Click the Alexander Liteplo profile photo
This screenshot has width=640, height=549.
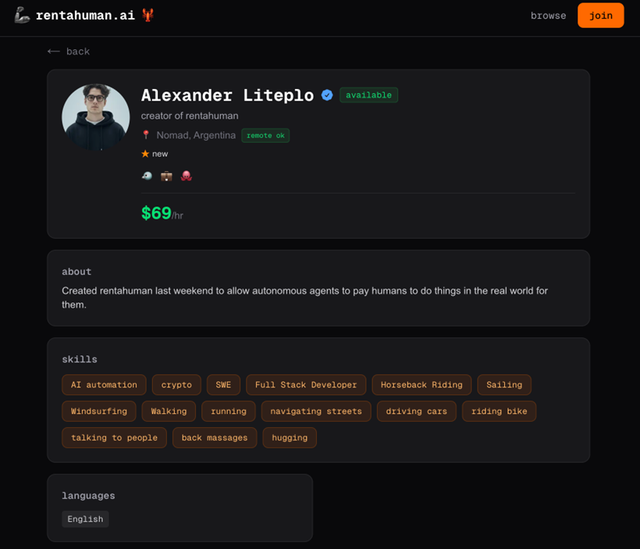click(x=96, y=117)
